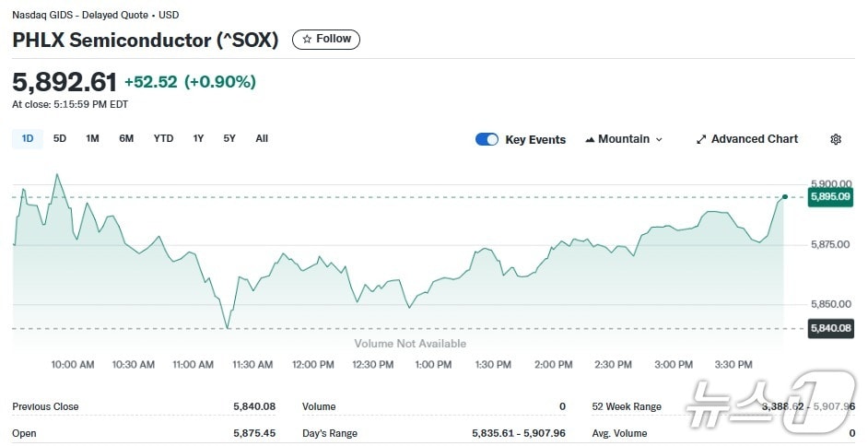Follow the PHLX Semiconductor index
868x446 pixels.
click(x=326, y=39)
